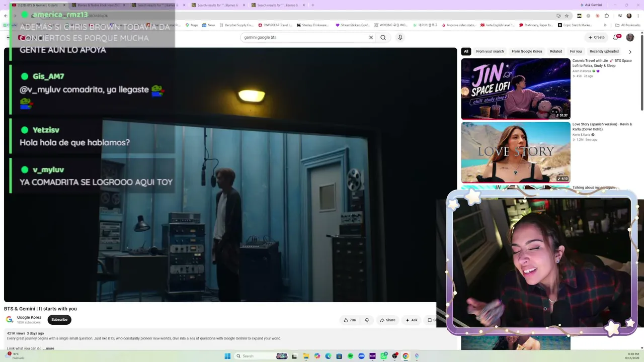Show more bookmarks with the chevron
Screen dimensions: 644x362
click(x=605, y=25)
